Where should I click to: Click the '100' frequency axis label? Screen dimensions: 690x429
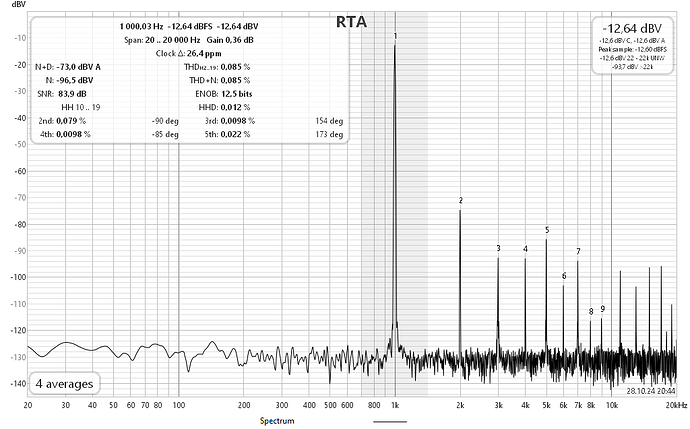pyautogui.click(x=179, y=405)
